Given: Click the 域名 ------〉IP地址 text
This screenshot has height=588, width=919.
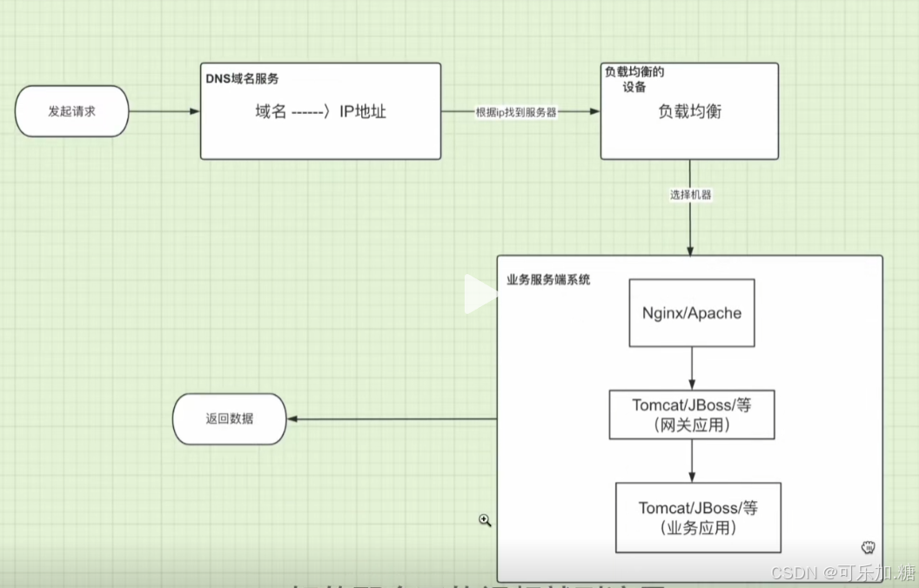Looking at the screenshot, I should click(x=320, y=111).
